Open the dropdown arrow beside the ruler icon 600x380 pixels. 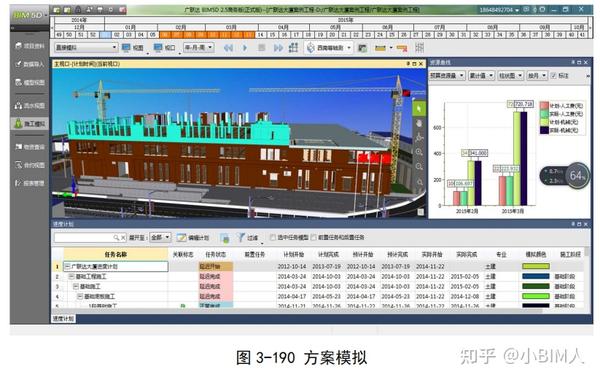pos(391,48)
